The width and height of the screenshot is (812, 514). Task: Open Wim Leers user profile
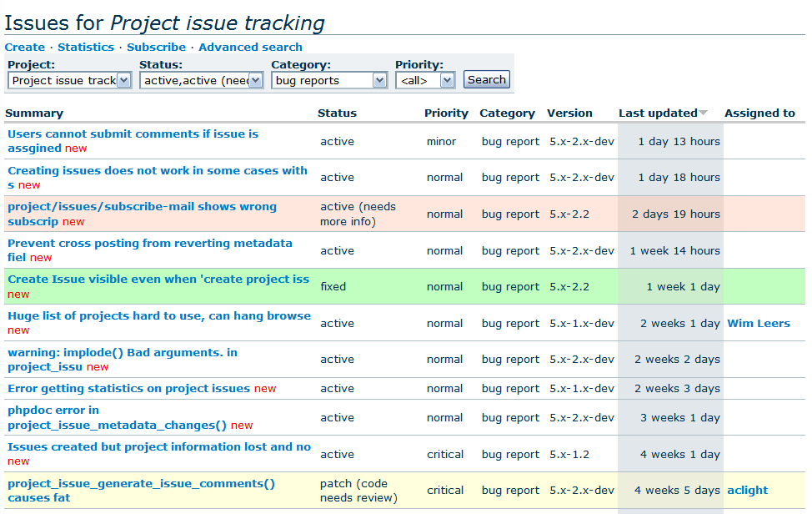[x=758, y=323]
